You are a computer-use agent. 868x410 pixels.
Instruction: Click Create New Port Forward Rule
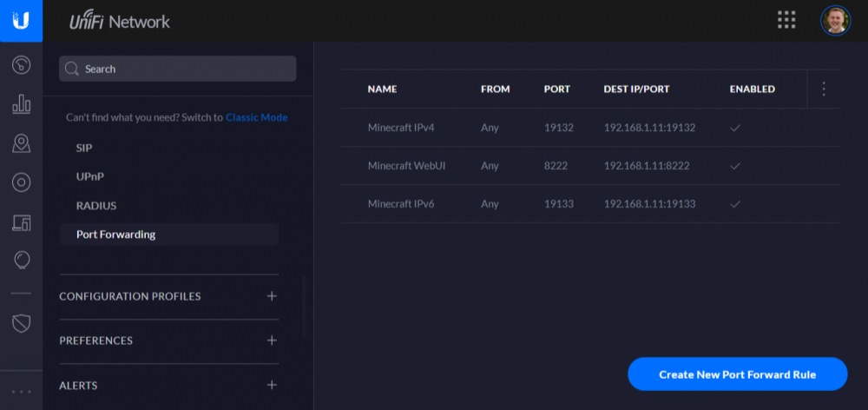pyautogui.click(x=737, y=374)
